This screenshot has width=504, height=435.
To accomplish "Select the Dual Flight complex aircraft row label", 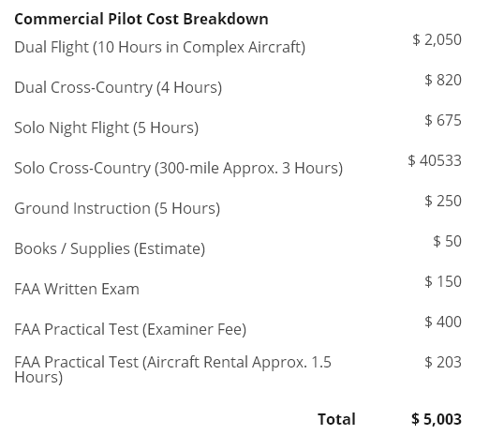I will tap(160, 47).
